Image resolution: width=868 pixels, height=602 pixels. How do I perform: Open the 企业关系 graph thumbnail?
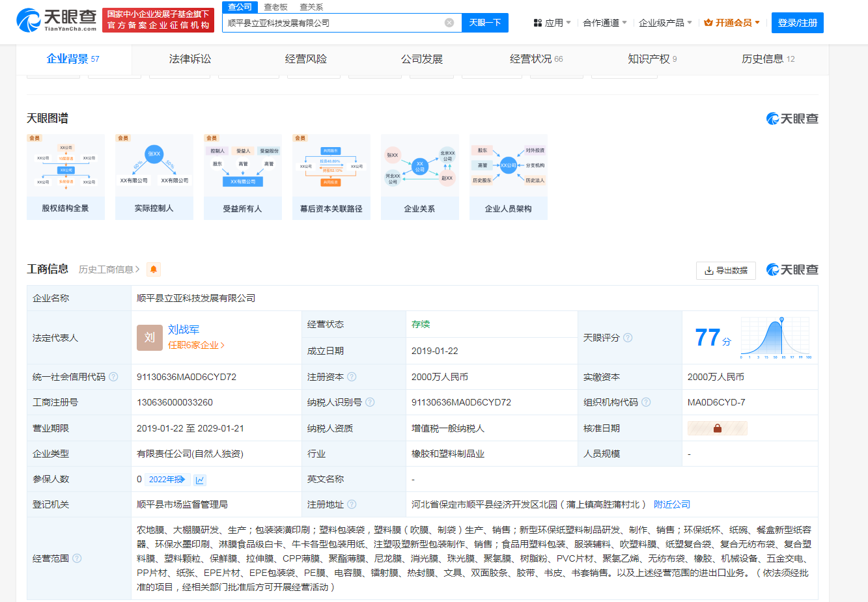pyautogui.click(x=420, y=177)
